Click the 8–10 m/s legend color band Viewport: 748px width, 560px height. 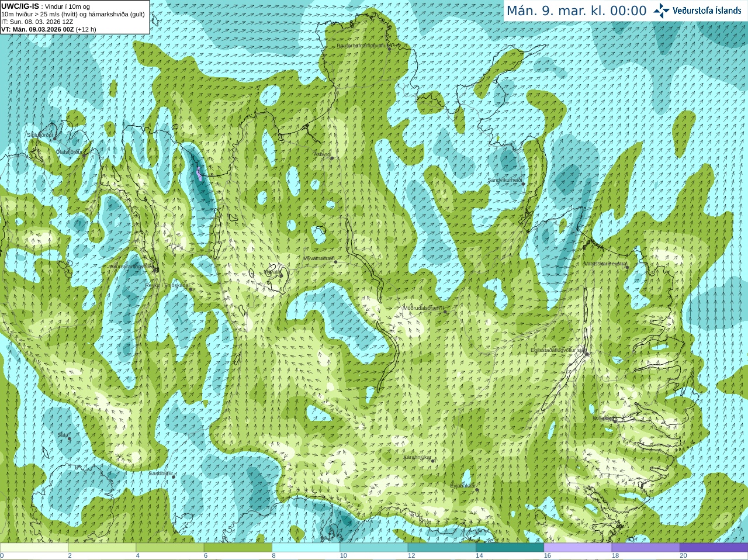[306, 548]
